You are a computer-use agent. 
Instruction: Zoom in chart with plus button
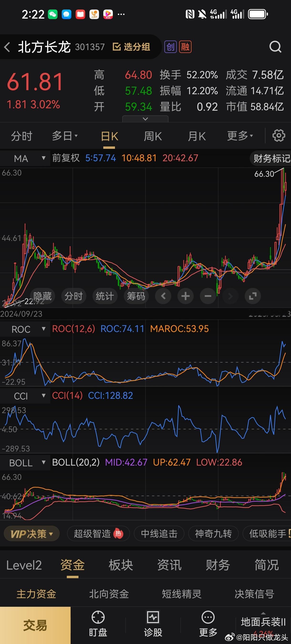tap(186, 296)
